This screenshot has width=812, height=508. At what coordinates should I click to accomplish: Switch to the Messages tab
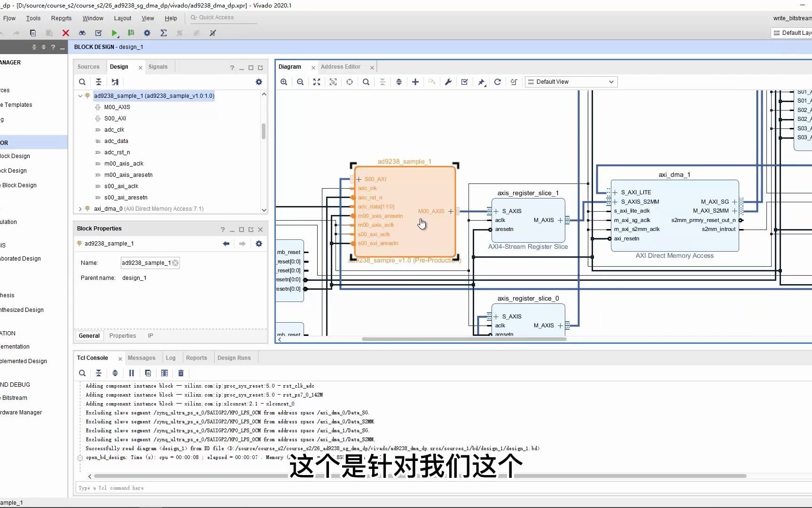[141, 358]
